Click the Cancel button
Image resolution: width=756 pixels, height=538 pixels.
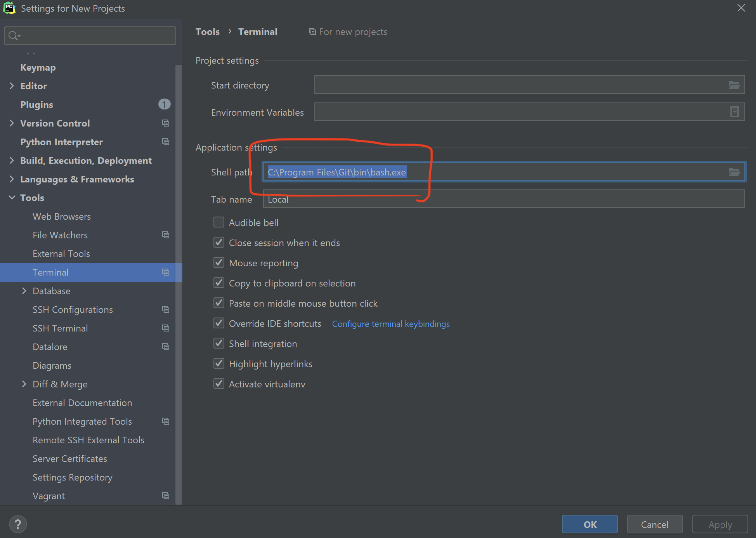pyautogui.click(x=655, y=524)
